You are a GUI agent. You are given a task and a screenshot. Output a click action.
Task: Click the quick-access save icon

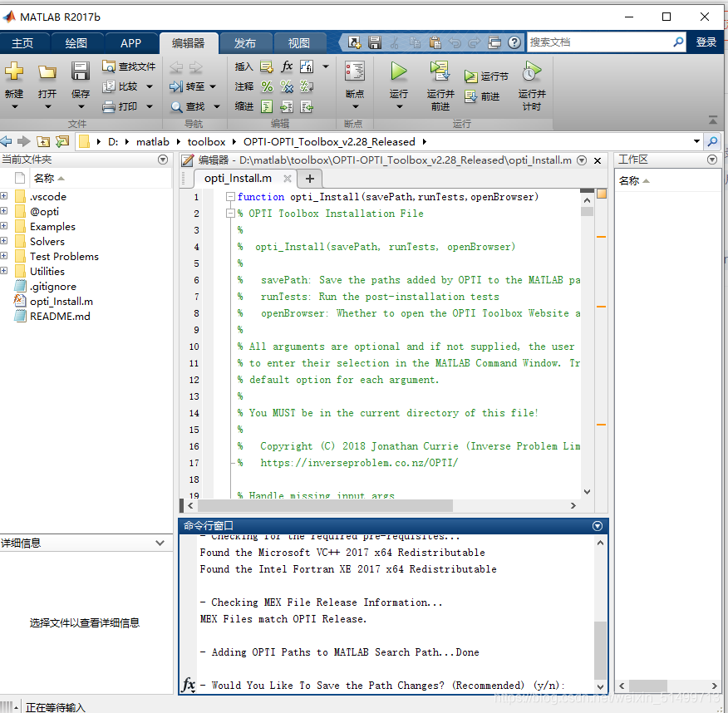374,42
